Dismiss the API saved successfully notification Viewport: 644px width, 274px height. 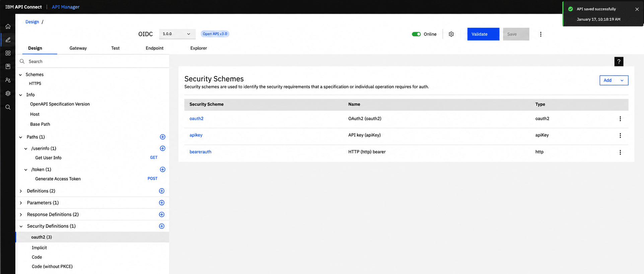637,9
